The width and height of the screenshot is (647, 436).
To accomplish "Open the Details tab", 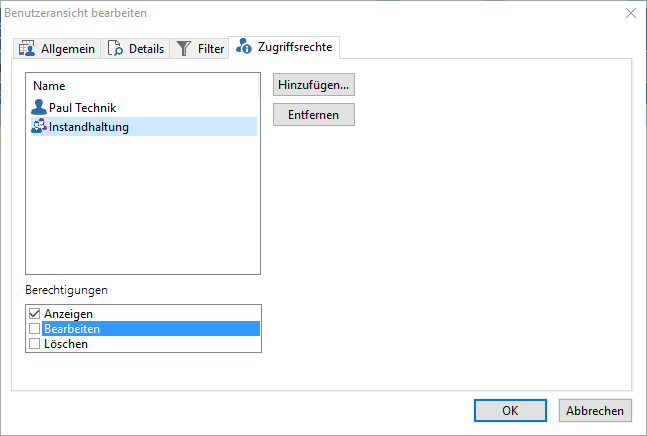I will [135, 49].
